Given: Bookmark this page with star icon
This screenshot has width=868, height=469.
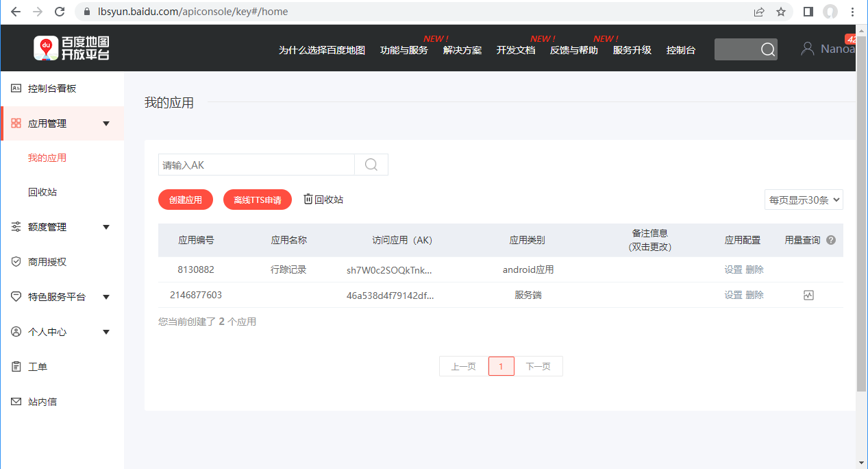Looking at the screenshot, I should (781, 12).
